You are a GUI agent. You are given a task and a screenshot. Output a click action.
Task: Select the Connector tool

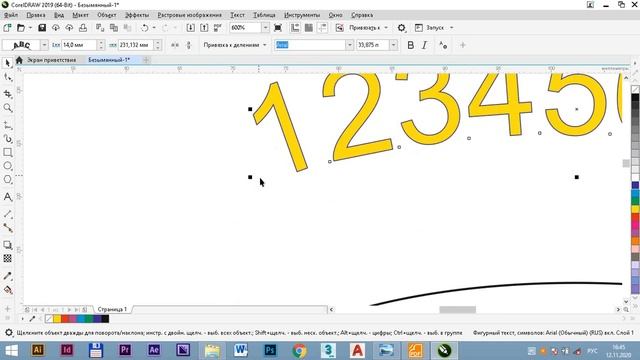click(7, 228)
